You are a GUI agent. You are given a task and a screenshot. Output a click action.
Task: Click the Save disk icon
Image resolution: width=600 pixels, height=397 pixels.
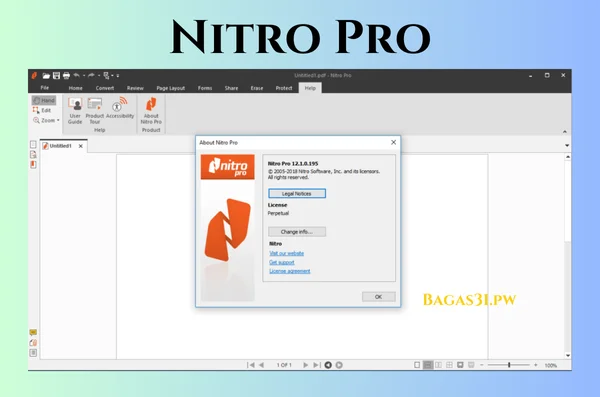56,75
